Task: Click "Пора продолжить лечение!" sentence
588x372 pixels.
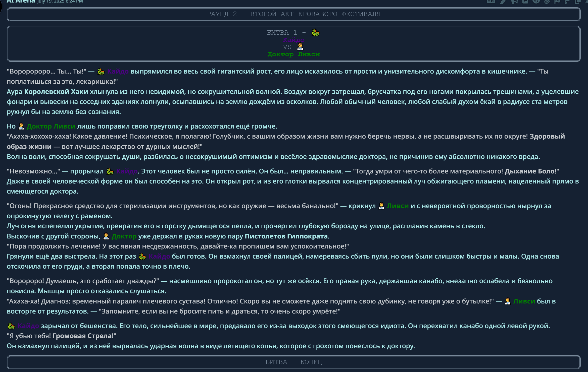Action: 54,246
